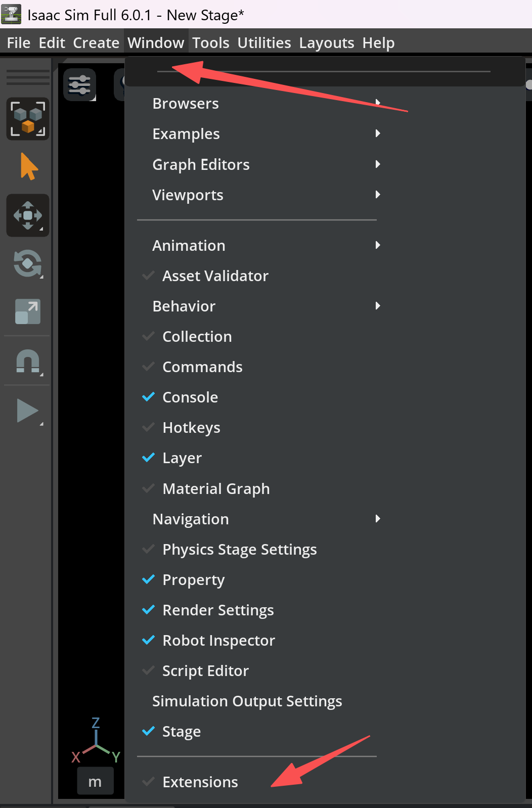Screen dimensions: 532x808
Task: Open the viewport settings sliders icon
Action: click(80, 84)
